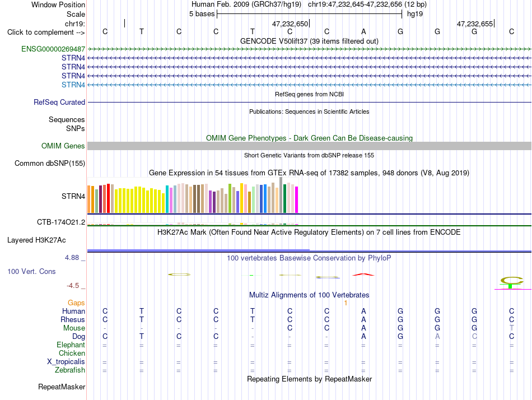The image size is (532, 400).
Task: Click the SNPs track label
Action: click(76, 128)
